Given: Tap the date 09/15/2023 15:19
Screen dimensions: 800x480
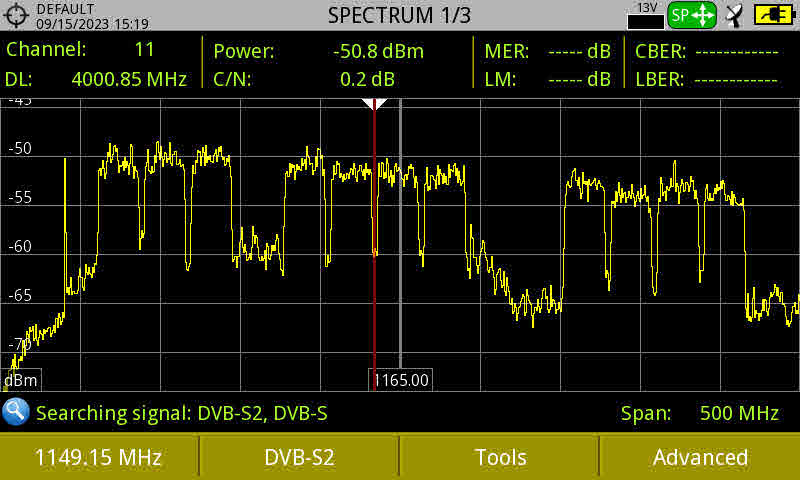Looking at the screenshot, I should 92,23.
